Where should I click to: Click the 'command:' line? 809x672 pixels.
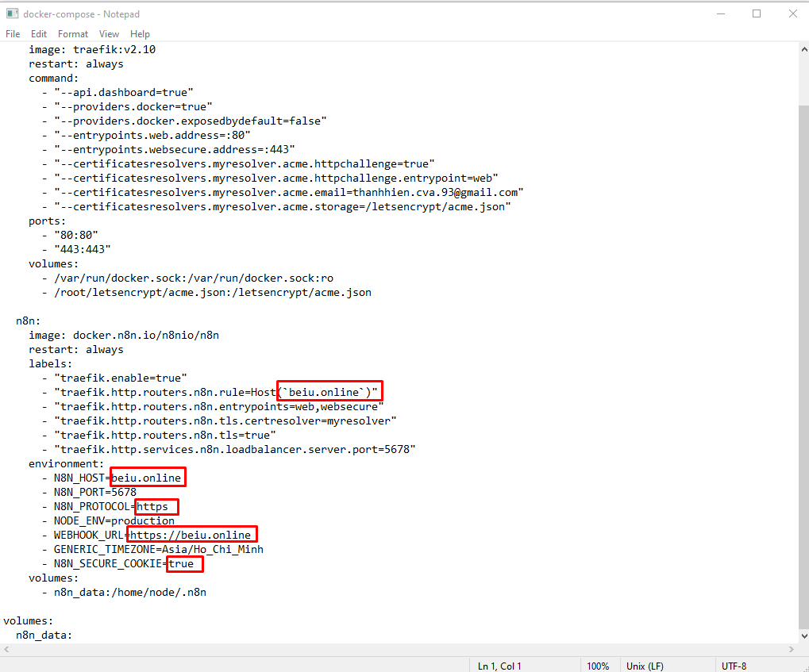click(x=54, y=79)
